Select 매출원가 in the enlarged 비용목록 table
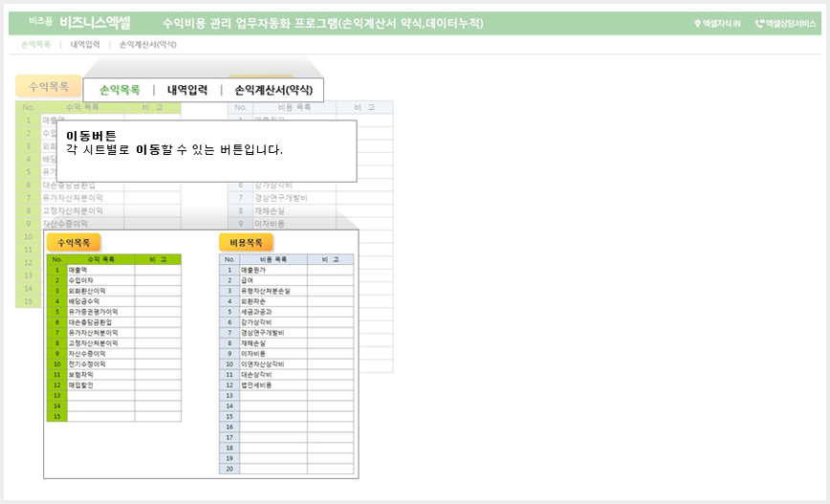Screen dimensions: 830x504 273,270
